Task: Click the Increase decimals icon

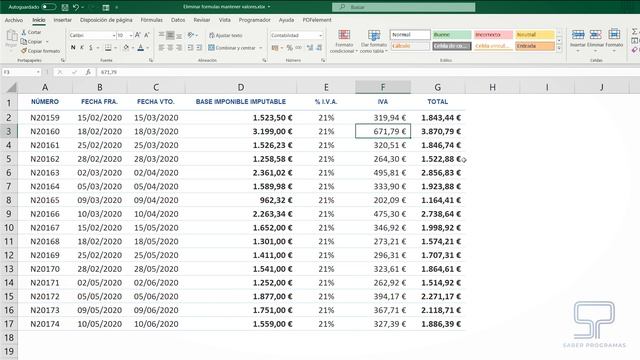Action: (x=310, y=48)
